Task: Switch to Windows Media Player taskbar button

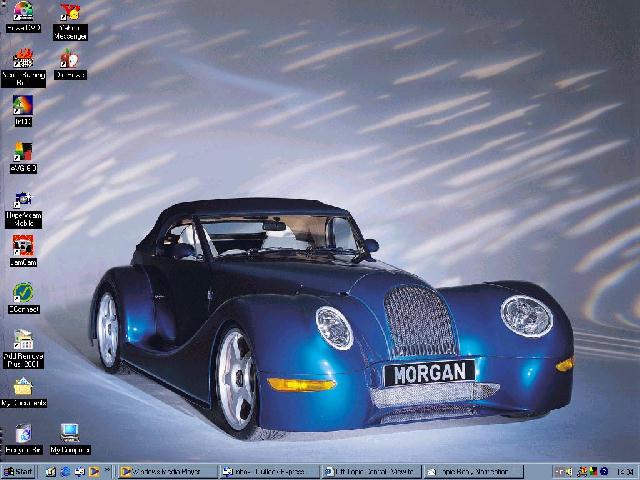Action: [167, 472]
